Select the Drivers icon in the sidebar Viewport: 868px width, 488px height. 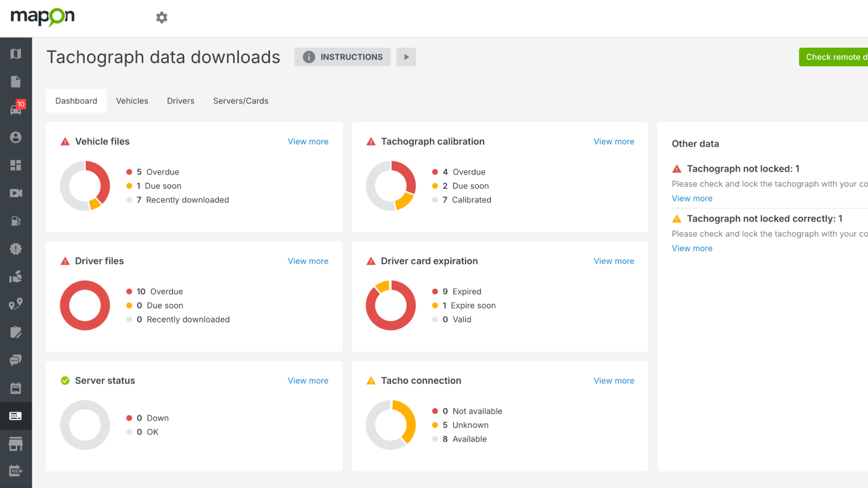(16, 137)
